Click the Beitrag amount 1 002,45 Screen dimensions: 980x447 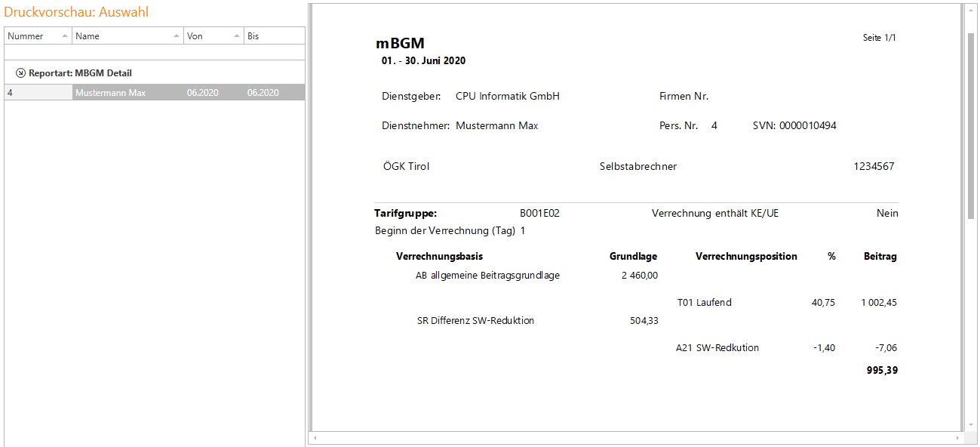coord(879,303)
